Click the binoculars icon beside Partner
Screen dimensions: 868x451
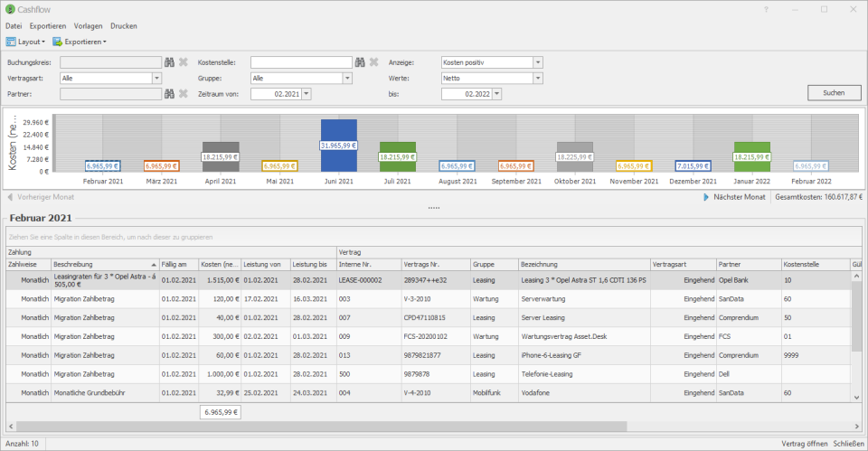click(x=169, y=93)
